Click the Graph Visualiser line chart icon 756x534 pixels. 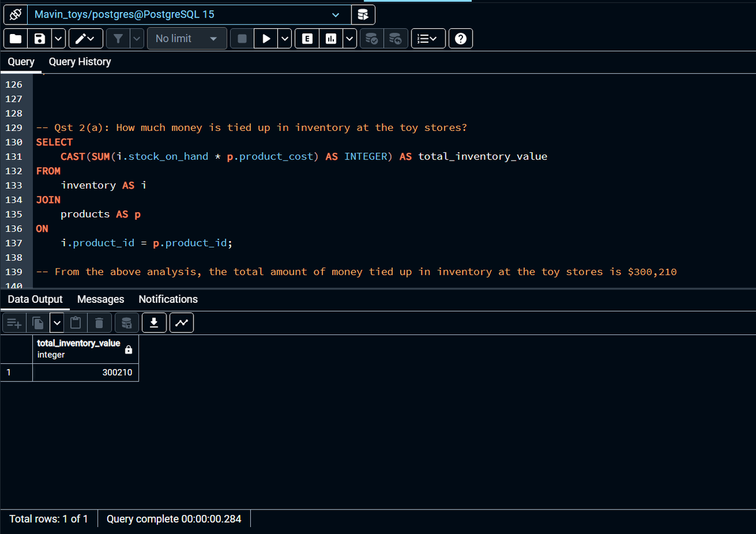(x=181, y=323)
